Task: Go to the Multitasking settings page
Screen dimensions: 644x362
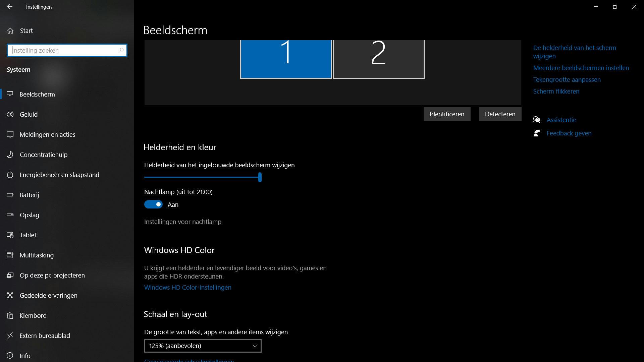Action: click(x=37, y=255)
